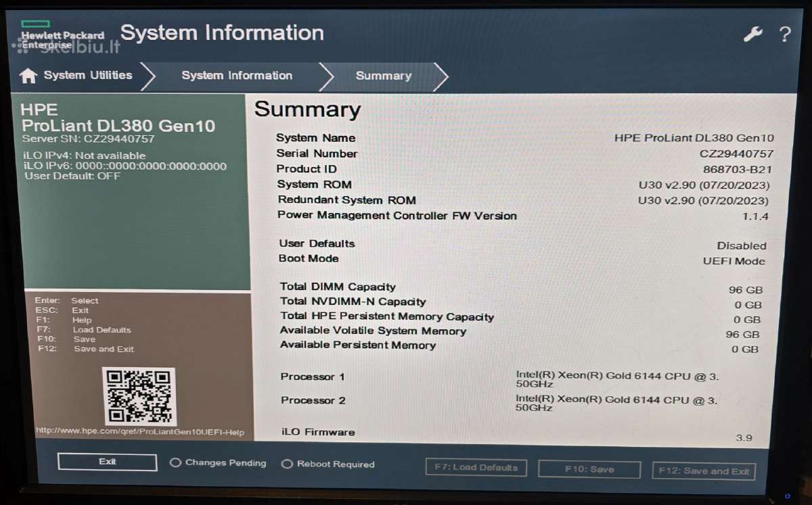The width and height of the screenshot is (812, 505).
Task: Click the F7: Load Defaults button
Action: 477,467
